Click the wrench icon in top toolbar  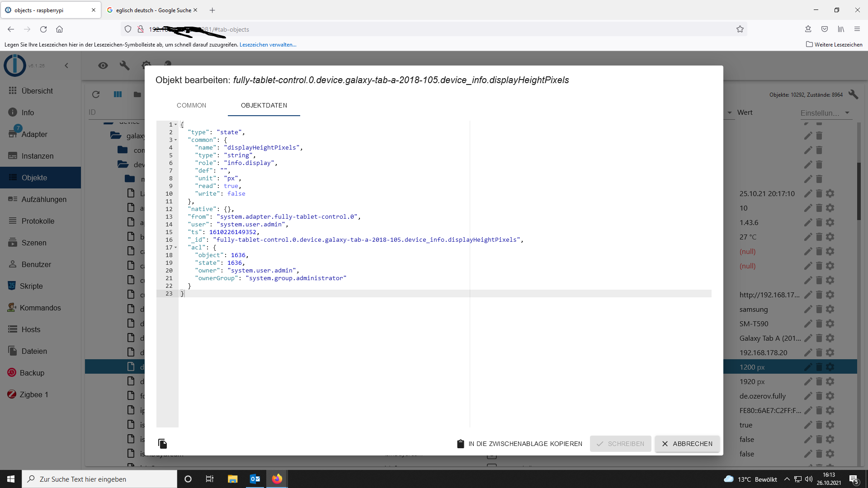coord(125,66)
